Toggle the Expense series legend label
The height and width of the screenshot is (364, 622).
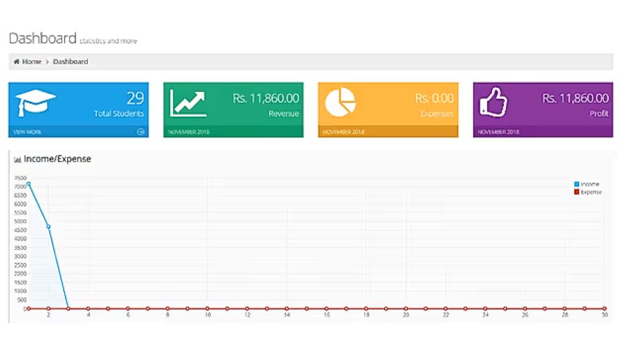click(x=592, y=192)
